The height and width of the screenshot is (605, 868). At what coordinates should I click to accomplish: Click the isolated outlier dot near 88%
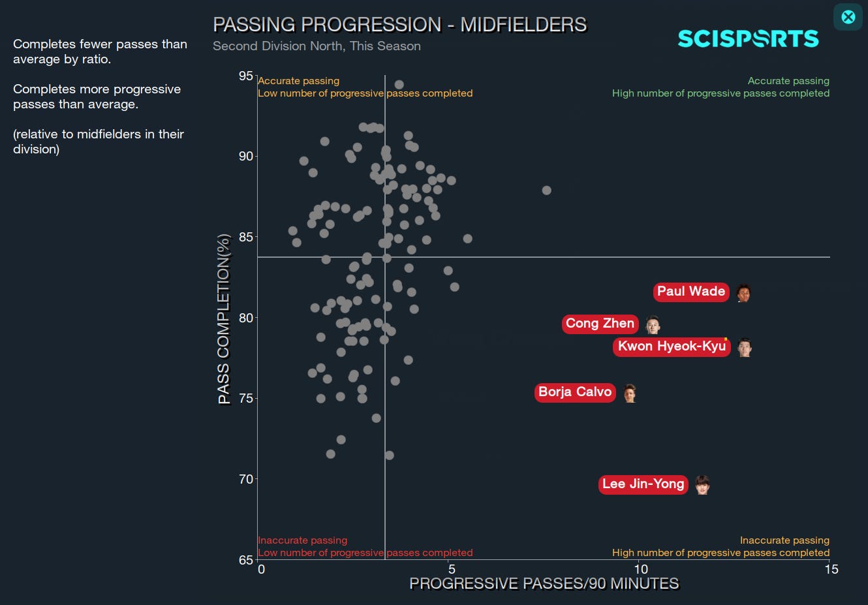click(547, 190)
